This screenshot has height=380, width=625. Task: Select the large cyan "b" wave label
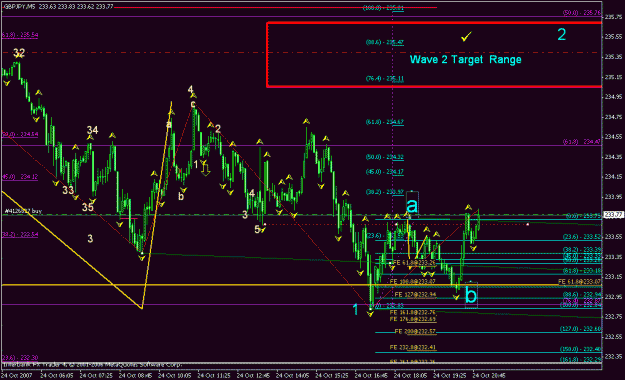(x=471, y=295)
